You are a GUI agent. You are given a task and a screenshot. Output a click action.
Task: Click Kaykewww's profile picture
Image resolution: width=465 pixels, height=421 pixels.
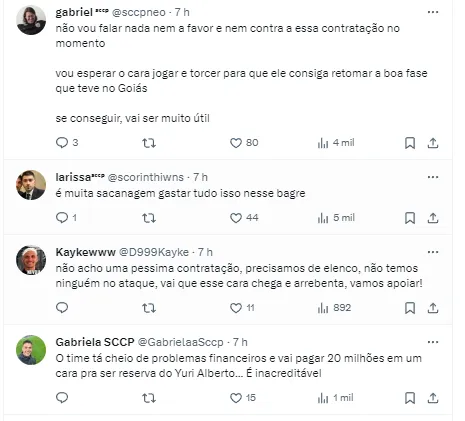tap(31, 260)
